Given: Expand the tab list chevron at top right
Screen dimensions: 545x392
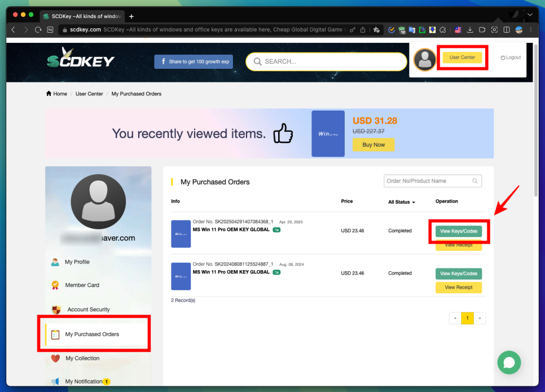Looking at the screenshot, I should coord(530,15).
